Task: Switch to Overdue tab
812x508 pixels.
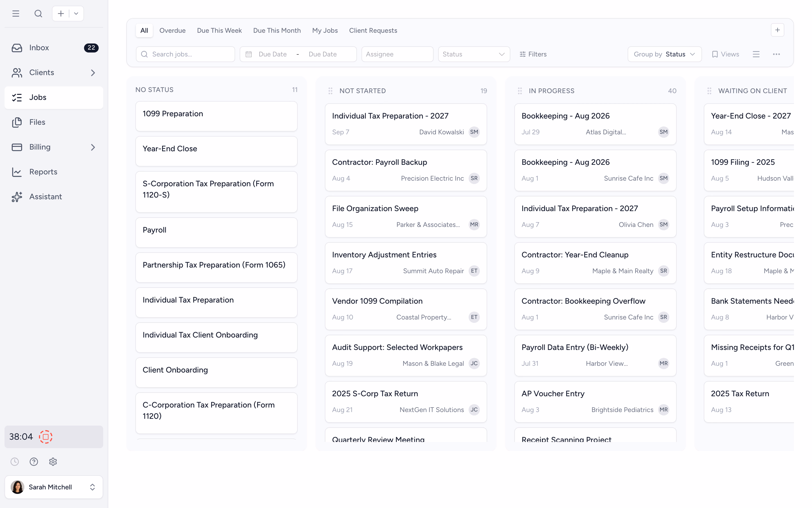Action: coord(173,30)
